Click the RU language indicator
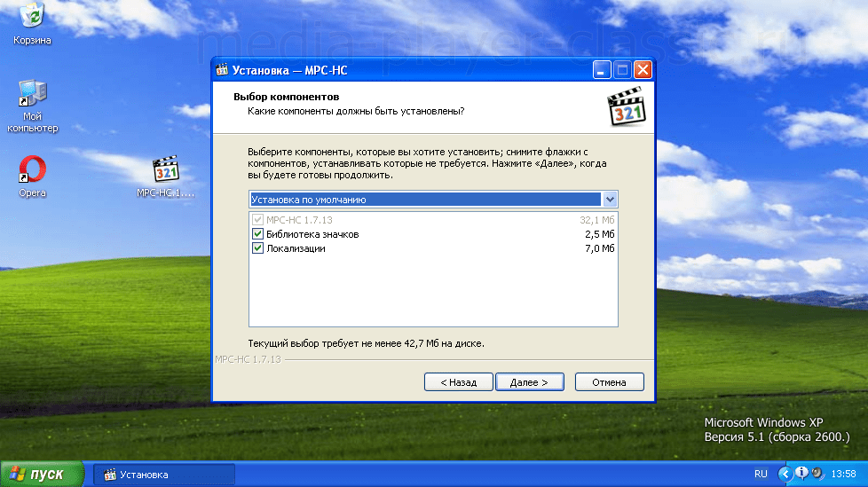Screen dimensions: 868x487 (x=761, y=475)
